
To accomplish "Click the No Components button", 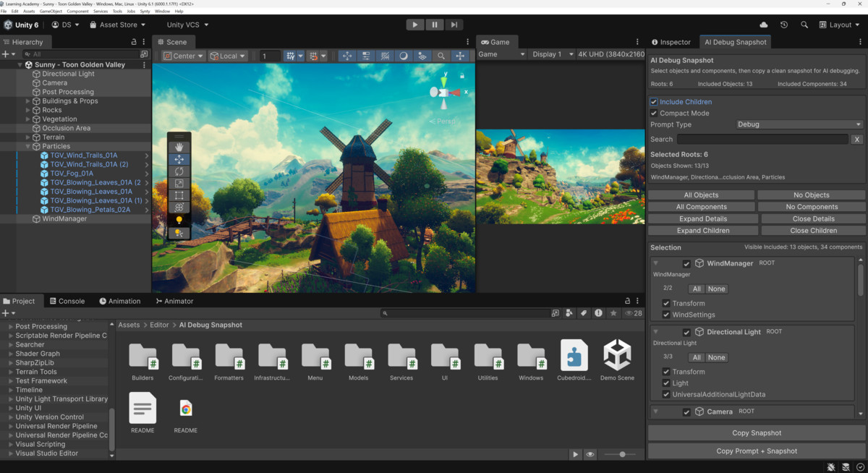I will (812, 207).
